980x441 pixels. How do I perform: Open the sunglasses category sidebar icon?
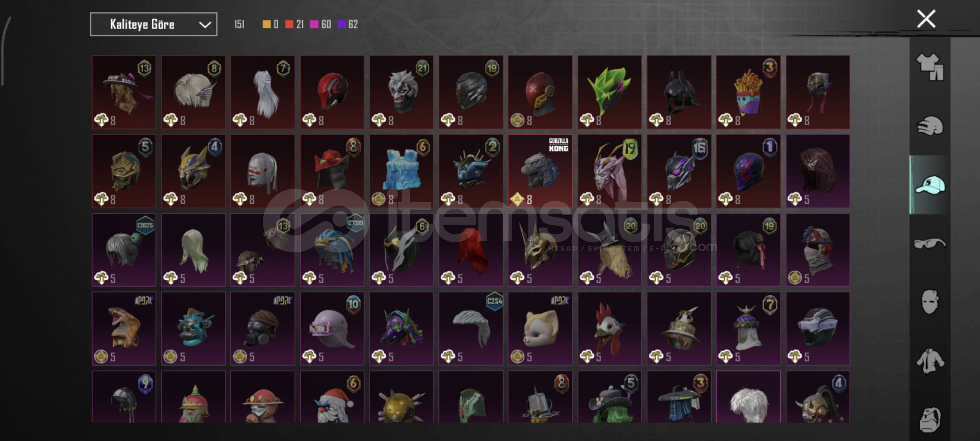pos(930,244)
